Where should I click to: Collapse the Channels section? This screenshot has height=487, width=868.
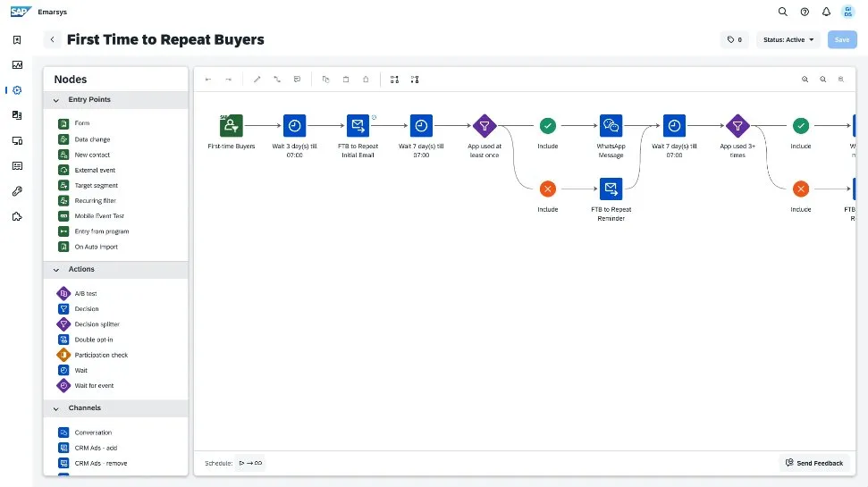[56, 408]
